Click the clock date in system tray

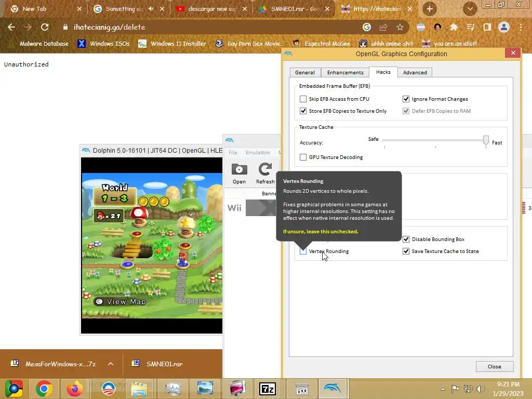click(508, 389)
